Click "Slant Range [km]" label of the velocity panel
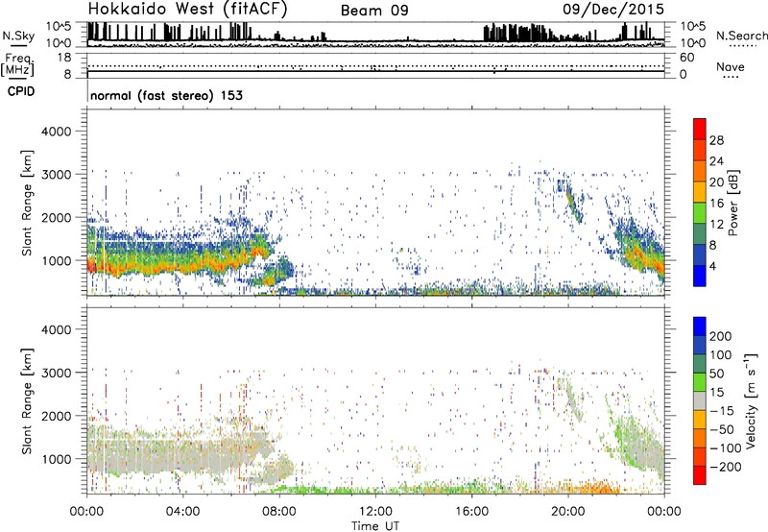768x532 pixels. pos(27,400)
